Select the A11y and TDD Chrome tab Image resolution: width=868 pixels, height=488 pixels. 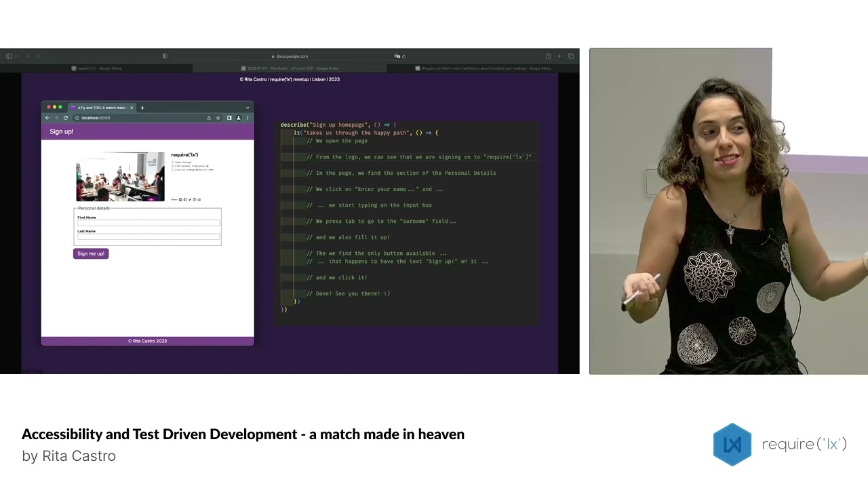click(100, 108)
